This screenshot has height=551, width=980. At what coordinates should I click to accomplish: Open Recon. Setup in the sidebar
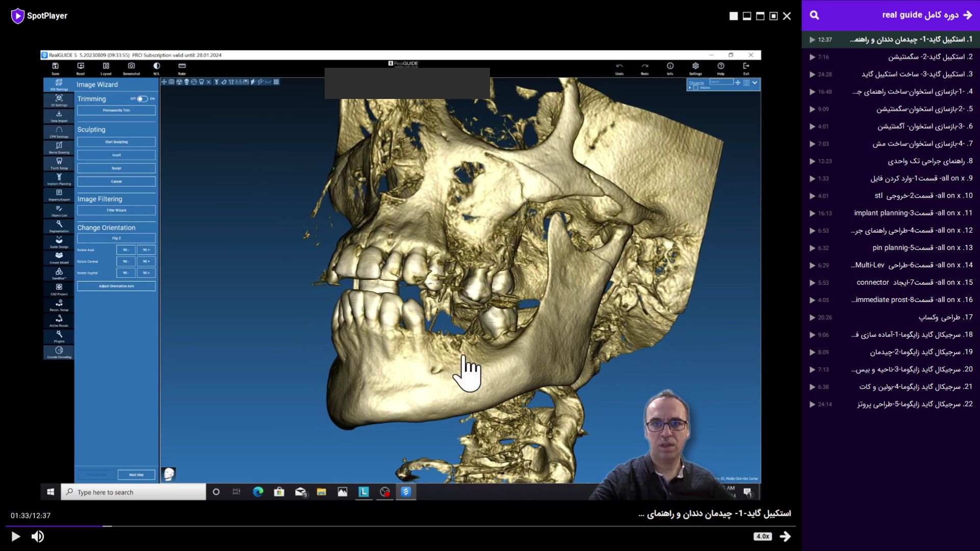pos(59,305)
